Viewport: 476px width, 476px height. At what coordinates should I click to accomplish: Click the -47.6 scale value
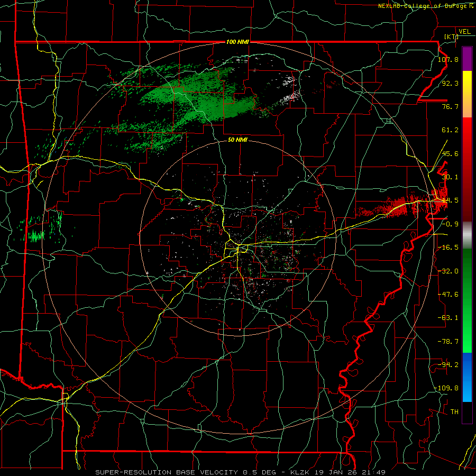(448, 295)
